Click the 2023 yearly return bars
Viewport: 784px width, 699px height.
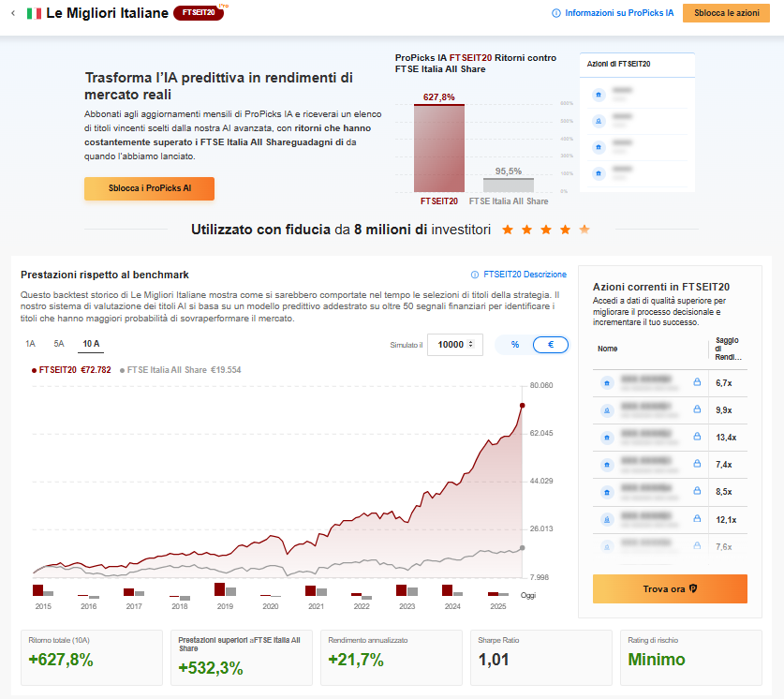click(x=407, y=590)
